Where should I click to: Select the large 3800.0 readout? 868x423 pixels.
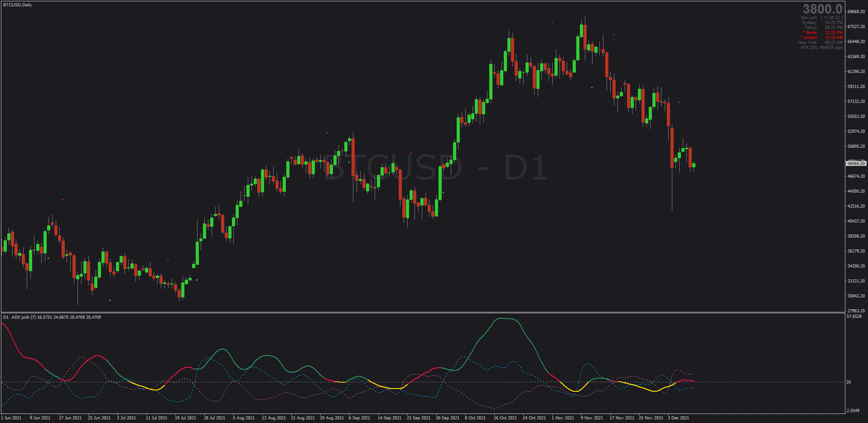click(x=823, y=9)
